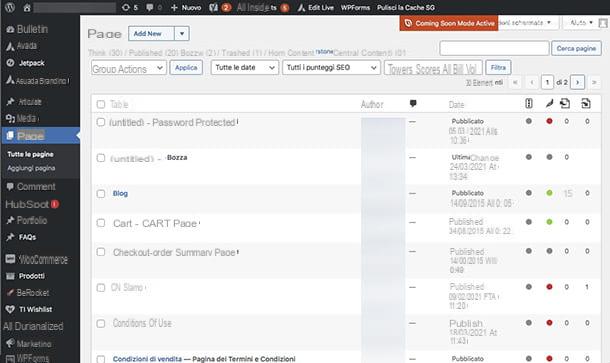The width and height of the screenshot is (610, 363).
Task: Select Aggiungi pagina submenu item
Action: click(x=31, y=168)
